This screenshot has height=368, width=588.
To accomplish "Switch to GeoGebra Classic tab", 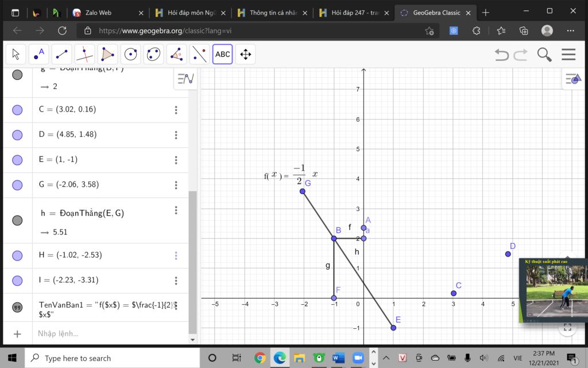I will coord(436,13).
